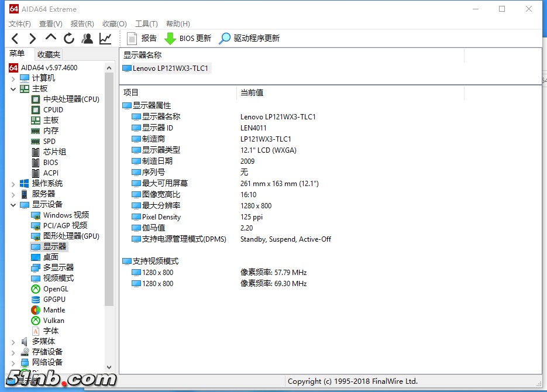
Task: Collapse the 主板 tree node
Action: click(13, 89)
